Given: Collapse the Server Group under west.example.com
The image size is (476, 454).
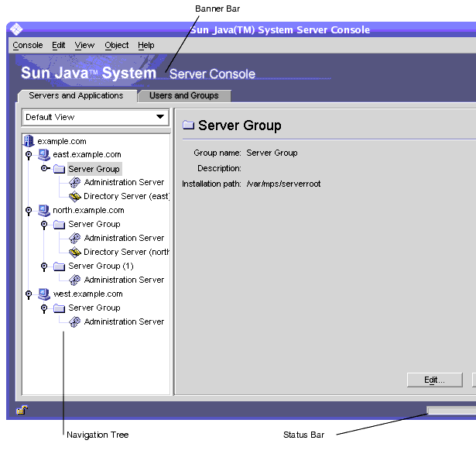Looking at the screenshot, I should [44, 309].
